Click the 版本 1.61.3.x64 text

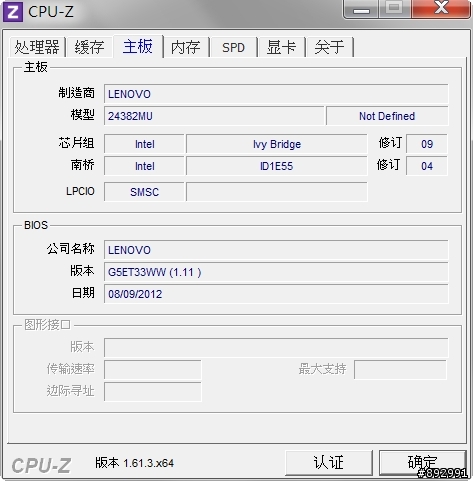[134, 463]
